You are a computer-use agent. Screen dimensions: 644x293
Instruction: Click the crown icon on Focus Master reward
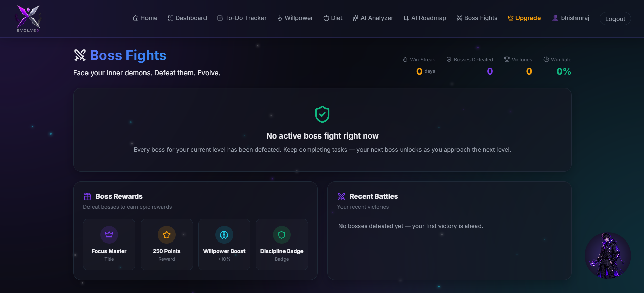click(109, 235)
